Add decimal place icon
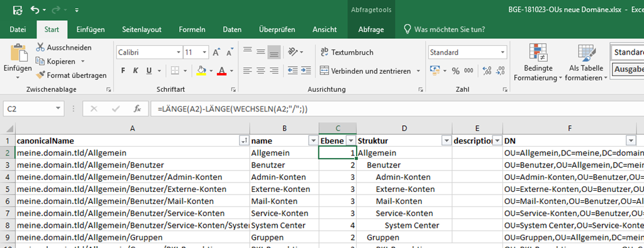 (x=487, y=70)
